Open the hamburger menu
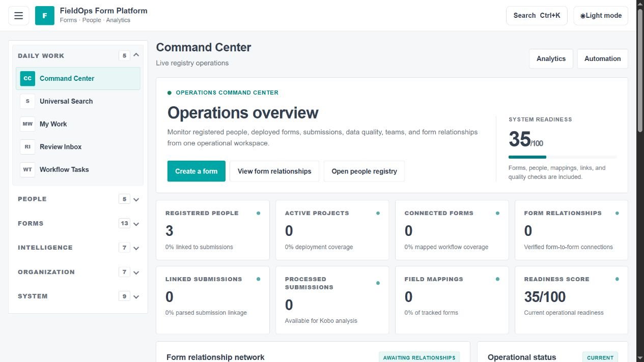Image resolution: width=644 pixels, height=362 pixels. coord(19,15)
